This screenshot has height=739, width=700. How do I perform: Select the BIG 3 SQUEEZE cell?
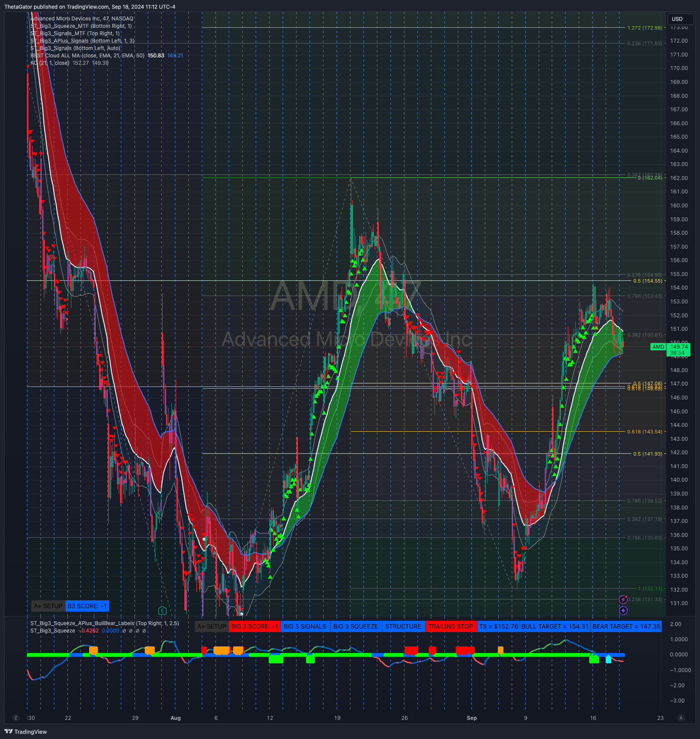tap(356, 626)
